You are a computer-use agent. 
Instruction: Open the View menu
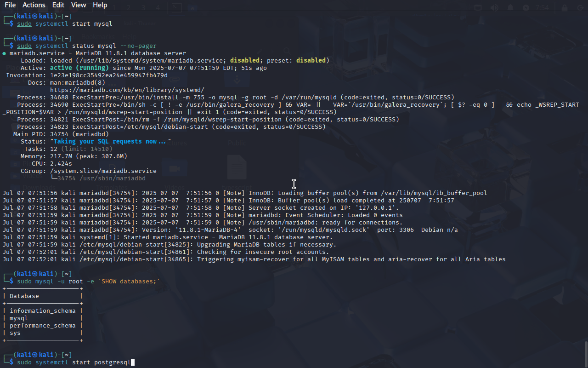pyautogui.click(x=79, y=5)
